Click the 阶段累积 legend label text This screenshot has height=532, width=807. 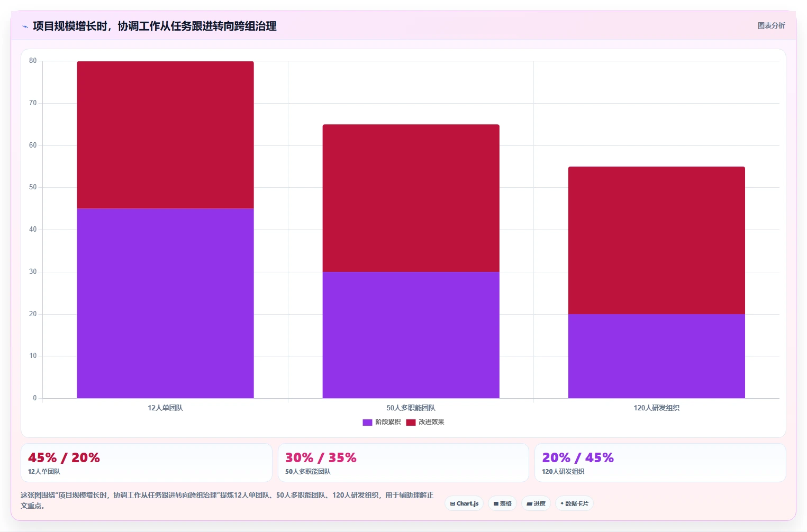388,422
